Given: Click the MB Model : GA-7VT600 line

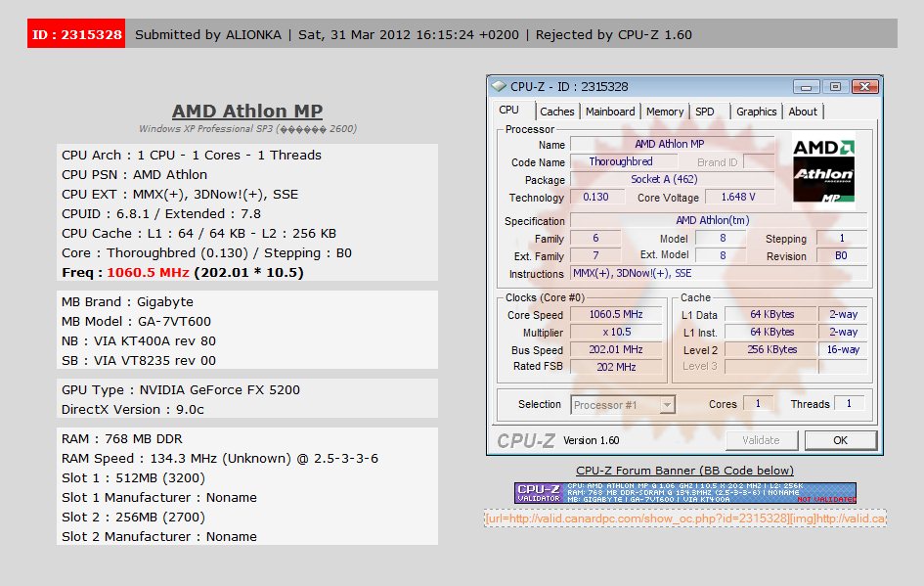Looking at the screenshot, I should (136, 321).
